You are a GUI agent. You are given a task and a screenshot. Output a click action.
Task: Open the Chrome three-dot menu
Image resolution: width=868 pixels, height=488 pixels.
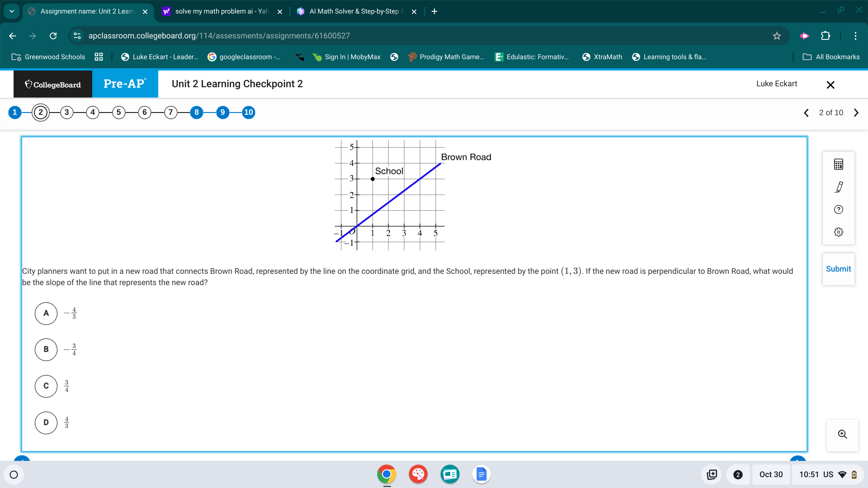tap(855, 36)
